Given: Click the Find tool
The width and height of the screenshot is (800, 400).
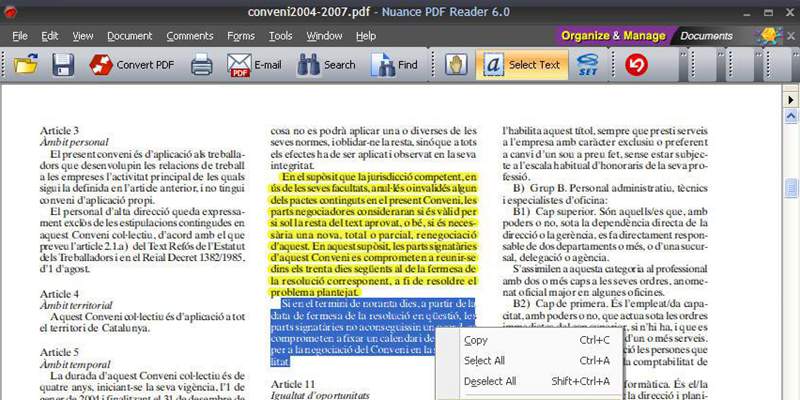Looking at the screenshot, I should tap(394, 65).
